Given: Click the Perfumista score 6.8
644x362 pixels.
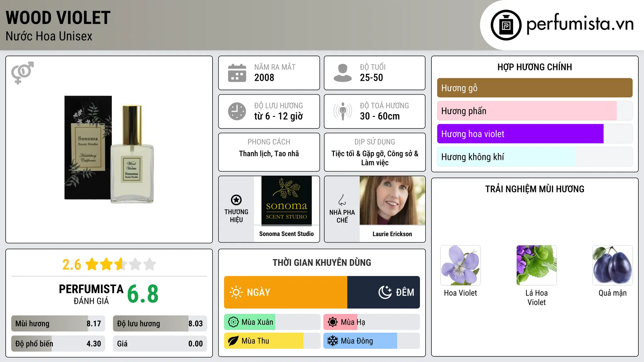Looking at the screenshot, I should [143, 294].
